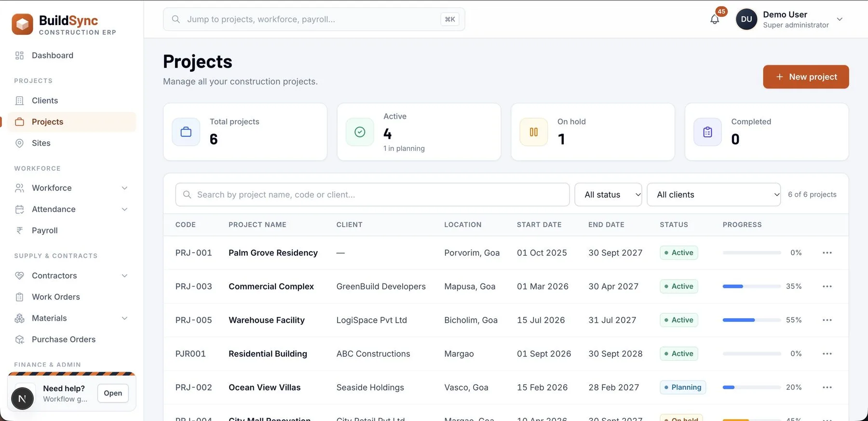Click the Projects briefcase icon in sidebar
Screen dimensions: 868x421
(x=19, y=122)
